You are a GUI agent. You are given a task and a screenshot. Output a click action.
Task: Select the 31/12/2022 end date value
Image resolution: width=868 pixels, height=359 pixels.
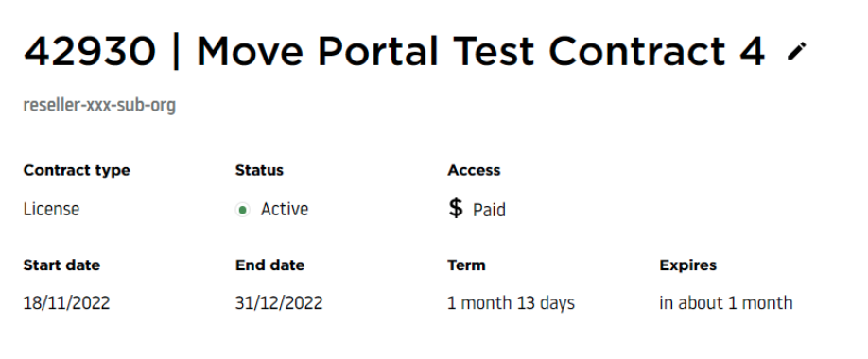point(279,303)
